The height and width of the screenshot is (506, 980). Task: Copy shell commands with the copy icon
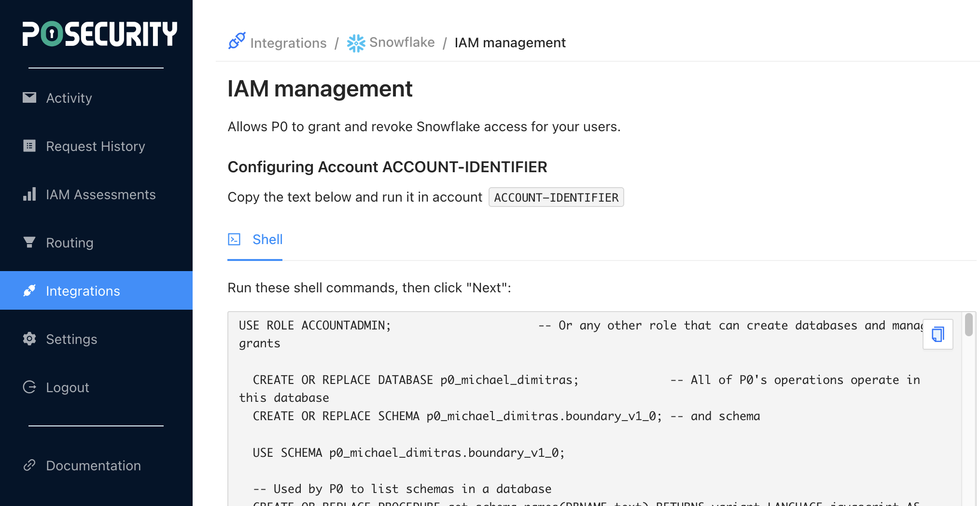(938, 334)
